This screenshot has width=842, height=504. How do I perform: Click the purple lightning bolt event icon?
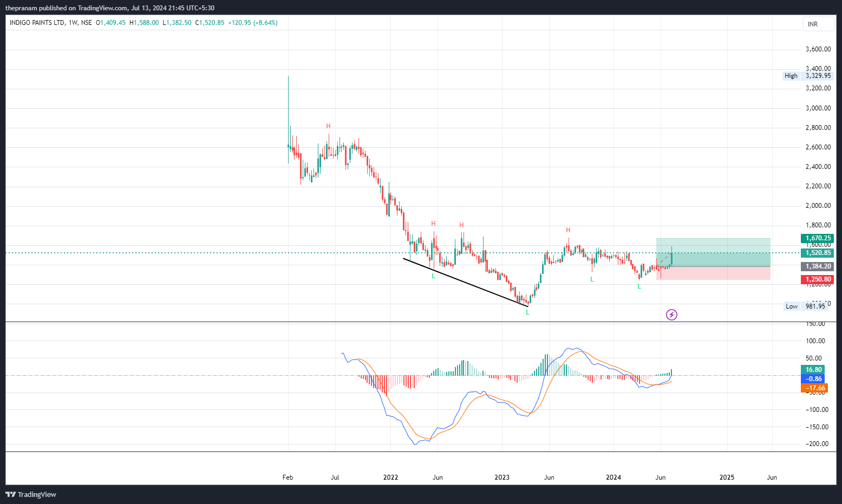pyautogui.click(x=671, y=315)
